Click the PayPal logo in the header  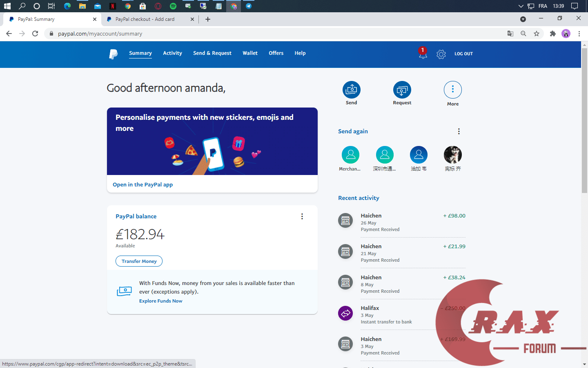point(113,54)
